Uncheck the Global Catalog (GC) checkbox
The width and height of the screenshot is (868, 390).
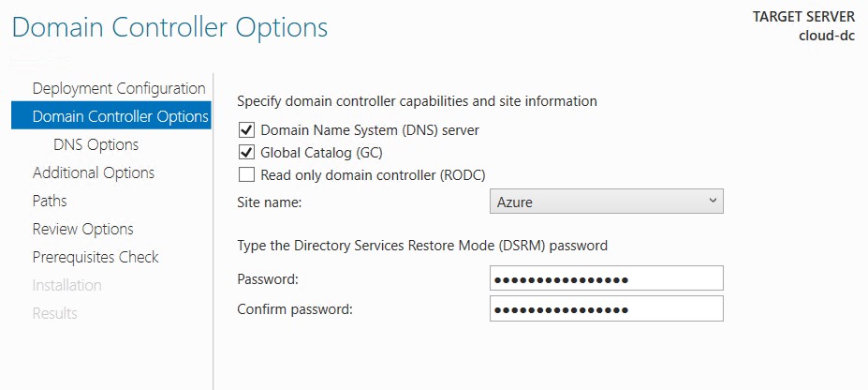[x=245, y=152]
